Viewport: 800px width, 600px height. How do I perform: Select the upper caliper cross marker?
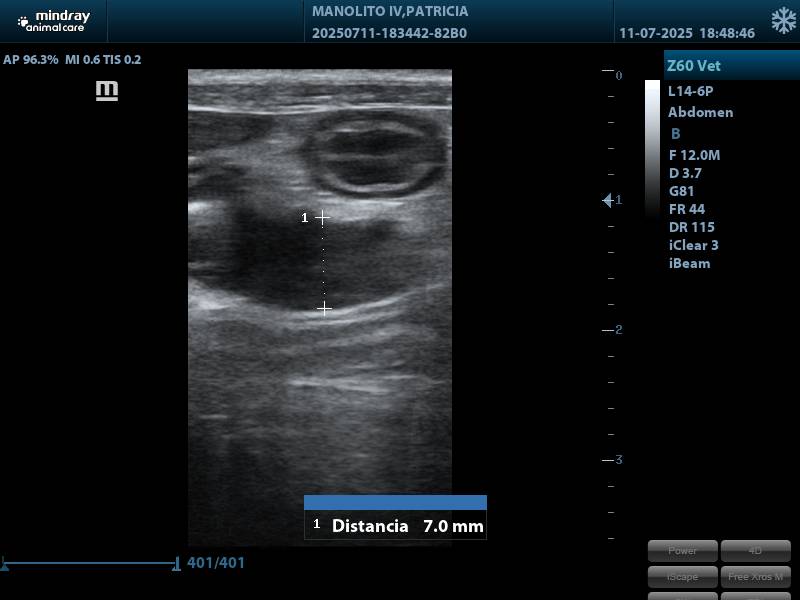322,217
